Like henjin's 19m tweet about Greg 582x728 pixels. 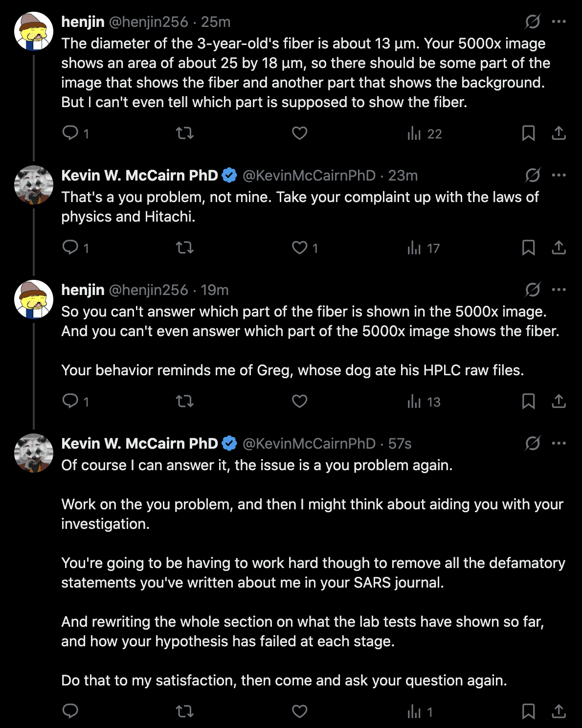(299, 402)
